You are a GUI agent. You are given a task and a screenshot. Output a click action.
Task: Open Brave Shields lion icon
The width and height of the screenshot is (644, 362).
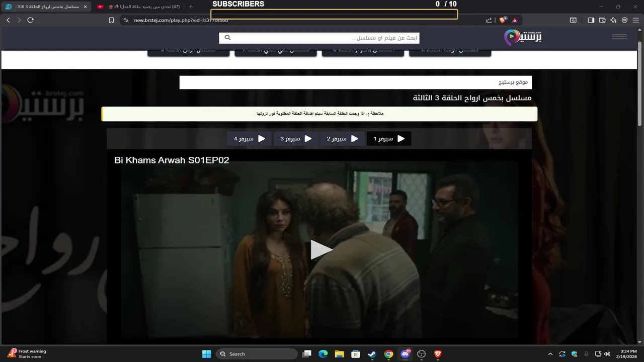pyautogui.click(x=502, y=20)
